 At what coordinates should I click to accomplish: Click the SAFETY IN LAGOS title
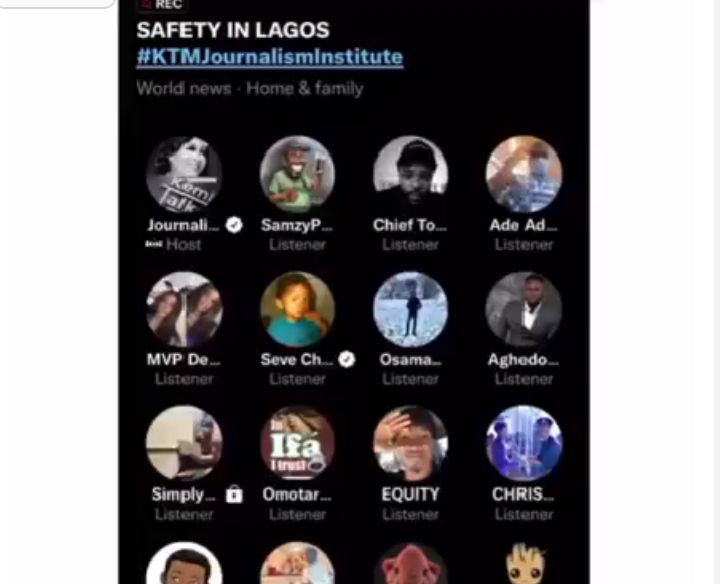[x=233, y=30]
